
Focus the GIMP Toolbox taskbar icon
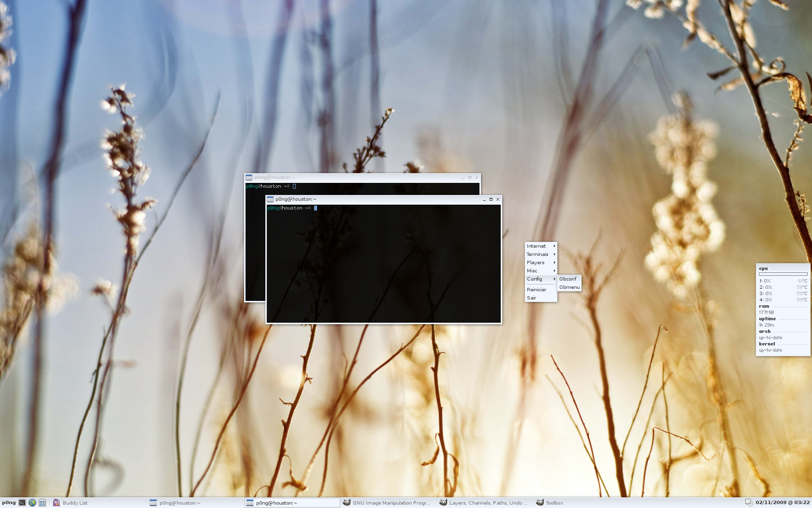[540, 503]
